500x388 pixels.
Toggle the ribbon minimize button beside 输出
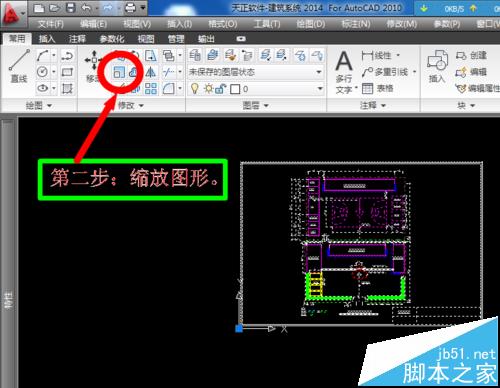coord(241,39)
